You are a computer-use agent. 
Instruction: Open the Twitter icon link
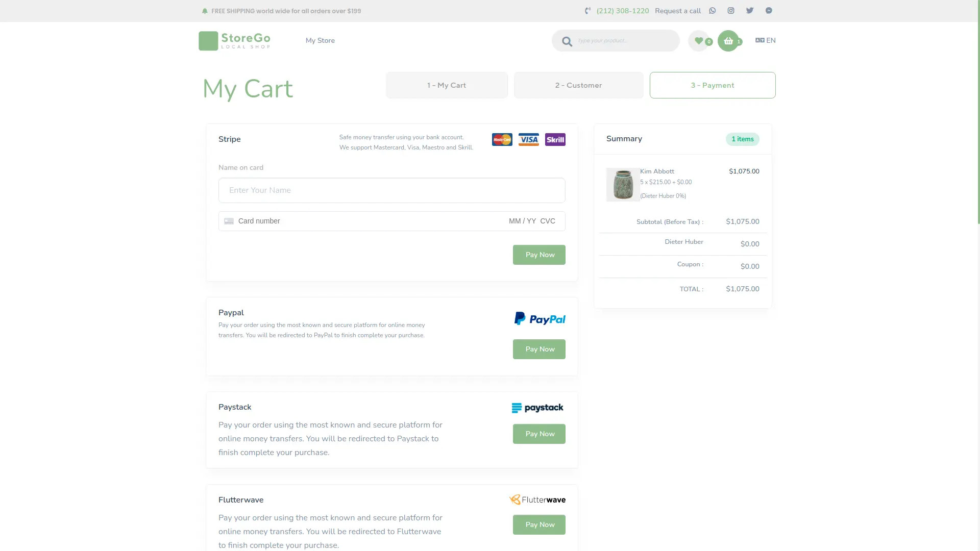coord(750,11)
